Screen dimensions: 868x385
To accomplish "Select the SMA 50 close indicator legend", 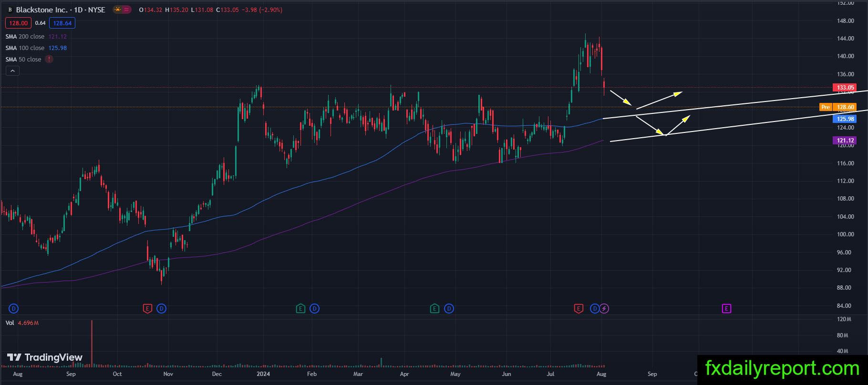I will pos(23,60).
